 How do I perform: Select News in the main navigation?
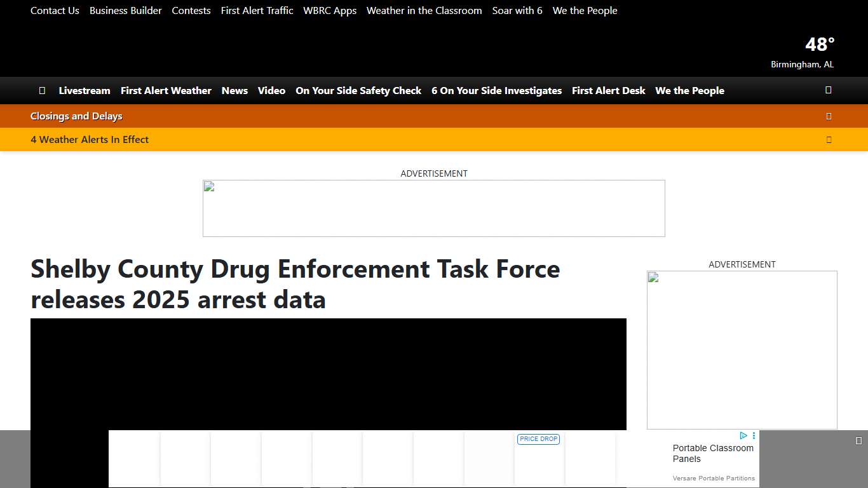point(234,90)
